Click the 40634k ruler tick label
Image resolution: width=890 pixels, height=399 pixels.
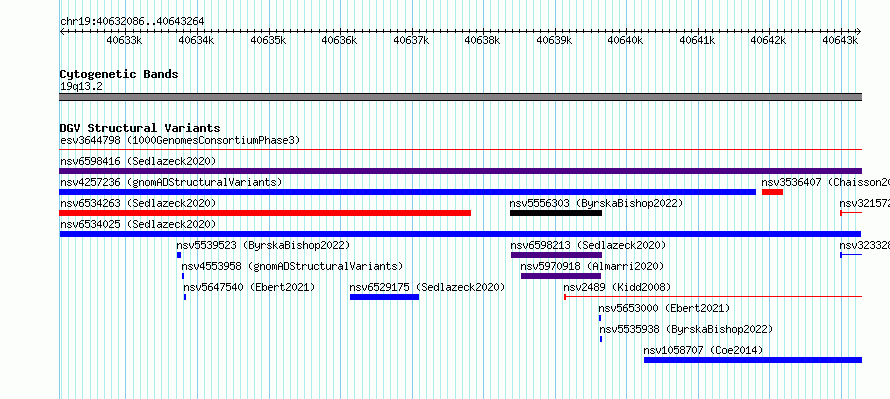click(x=196, y=40)
